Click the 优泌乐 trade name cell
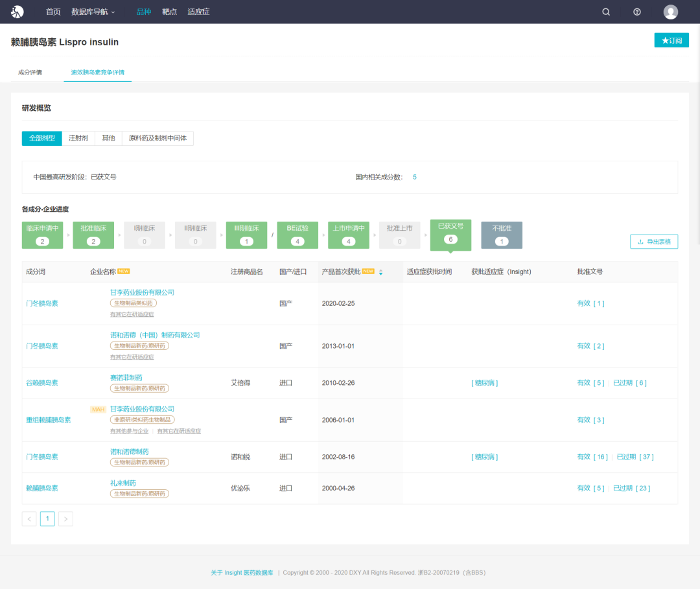The width and height of the screenshot is (700, 589). (240, 488)
